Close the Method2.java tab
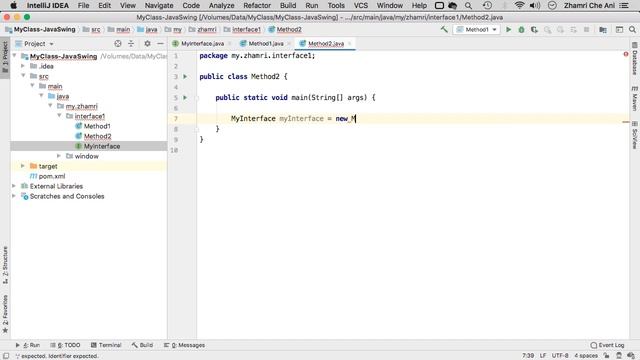Viewport: 640px width, 360px height. (x=350, y=43)
